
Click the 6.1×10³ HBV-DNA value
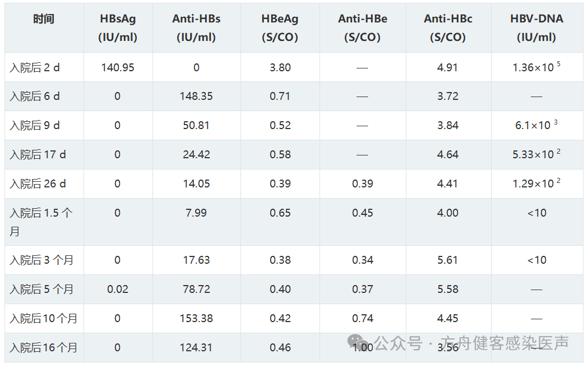(536, 125)
